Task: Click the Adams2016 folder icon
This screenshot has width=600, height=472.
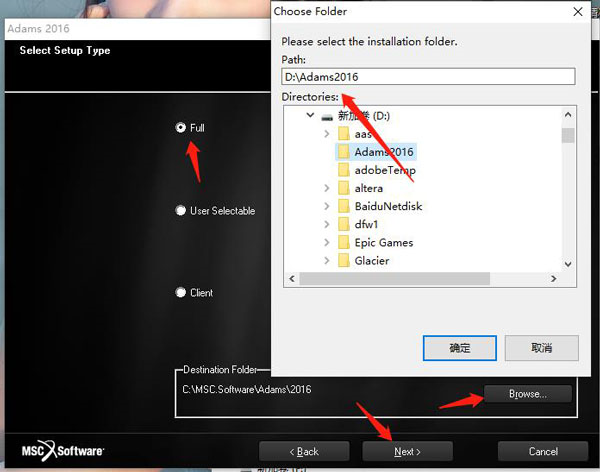Action: click(x=344, y=152)
